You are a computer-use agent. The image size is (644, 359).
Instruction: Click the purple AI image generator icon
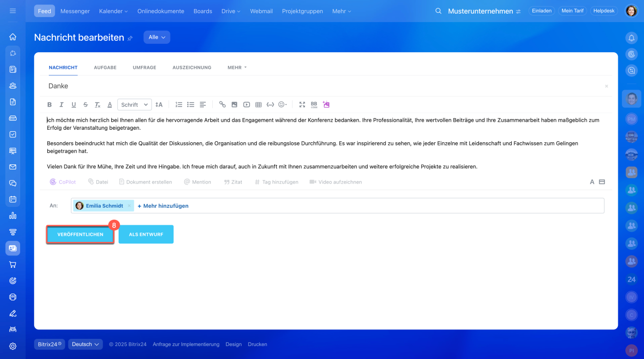point(326,105)
